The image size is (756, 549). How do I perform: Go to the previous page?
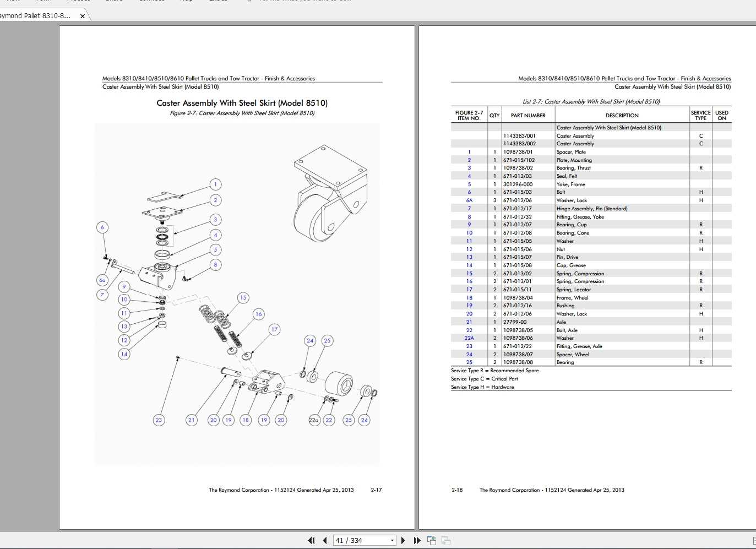coord(325,540)
